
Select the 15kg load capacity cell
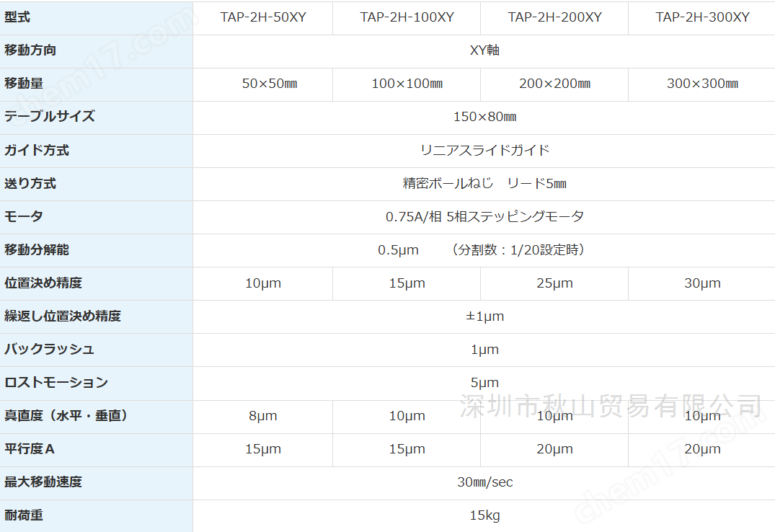(484, 515)
